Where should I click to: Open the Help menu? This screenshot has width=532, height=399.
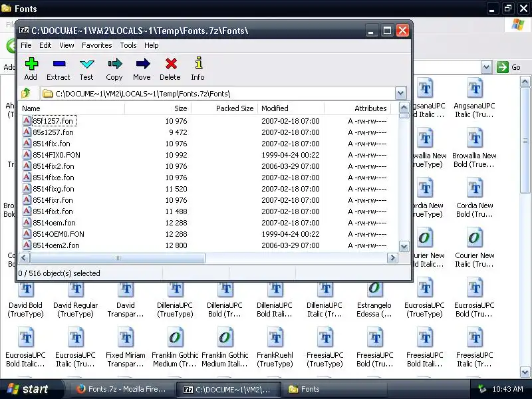click(151, 45)
